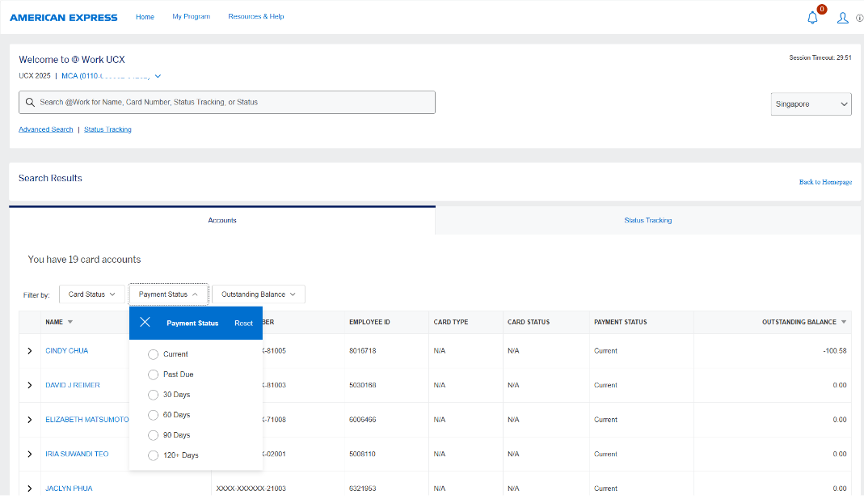Expand the Iria Suwandi Teo row
Viewport: 864px width, 496px height.
pos(29,454)
